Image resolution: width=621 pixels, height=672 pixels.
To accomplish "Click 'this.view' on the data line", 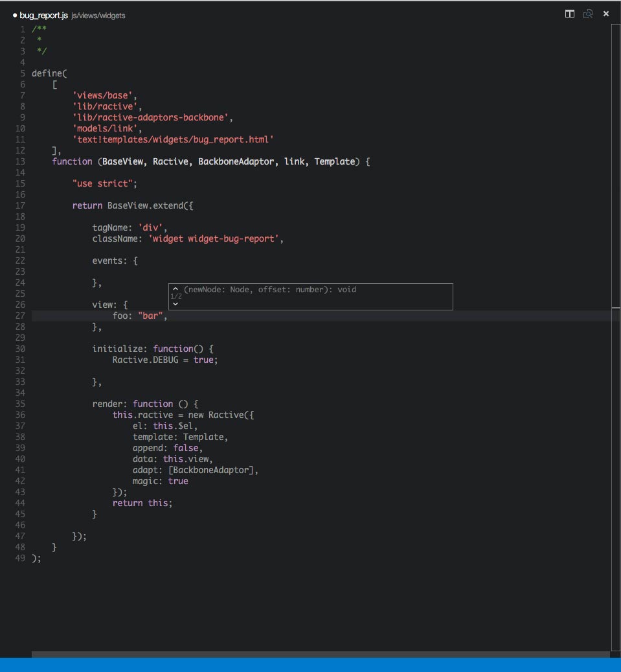I will [x=186, y=459].
